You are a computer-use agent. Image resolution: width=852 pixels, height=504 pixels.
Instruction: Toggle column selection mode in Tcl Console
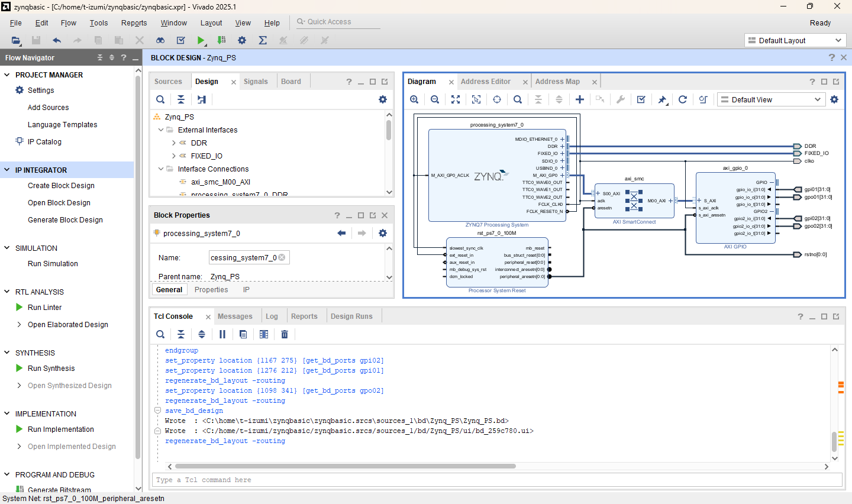tap(264, 334)
